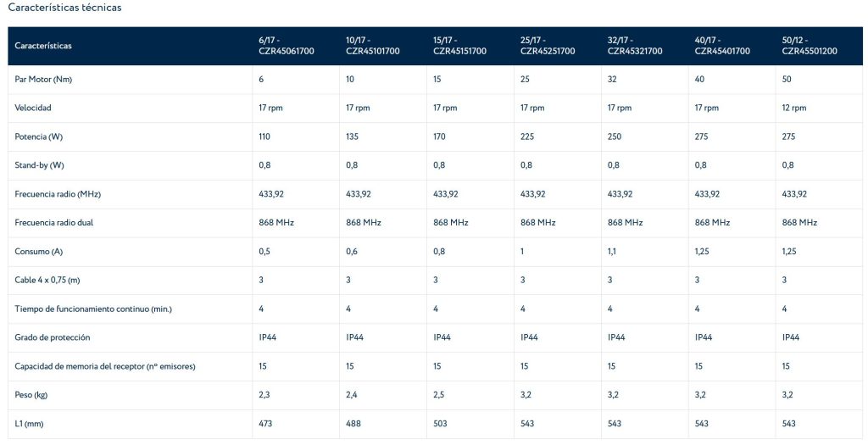868x445 pixels.
Task: Select the 'Potencia (W)' row label
Action: click(38, 136)
